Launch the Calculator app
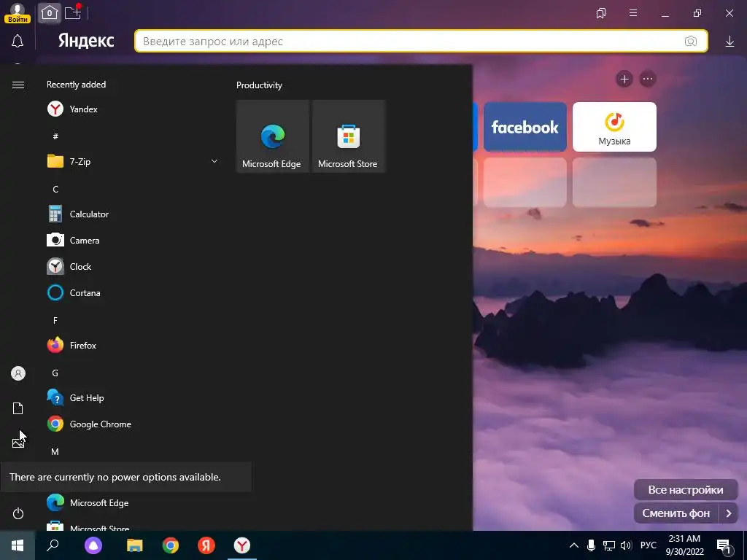The image size is (747, 560). (133, 214)
